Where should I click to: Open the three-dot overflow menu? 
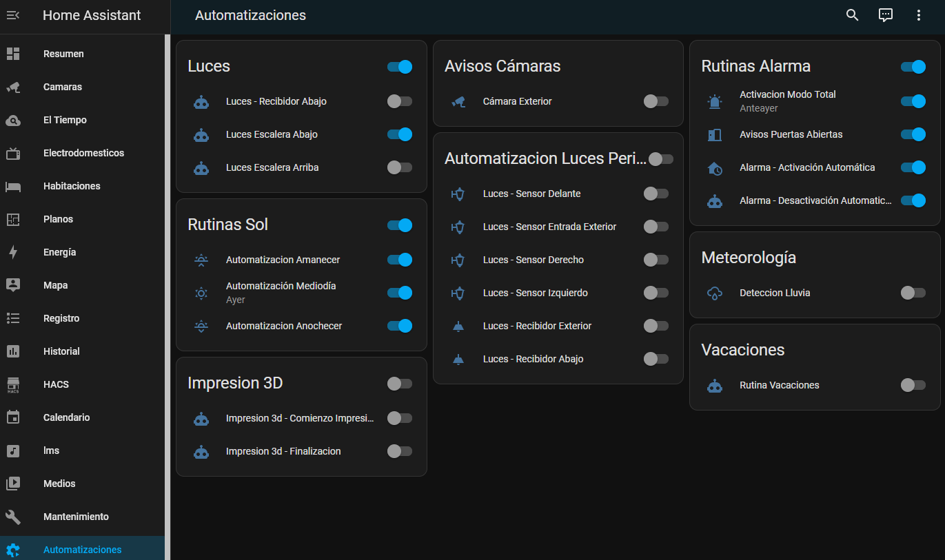pyautogui.click(x=918, y=15)
